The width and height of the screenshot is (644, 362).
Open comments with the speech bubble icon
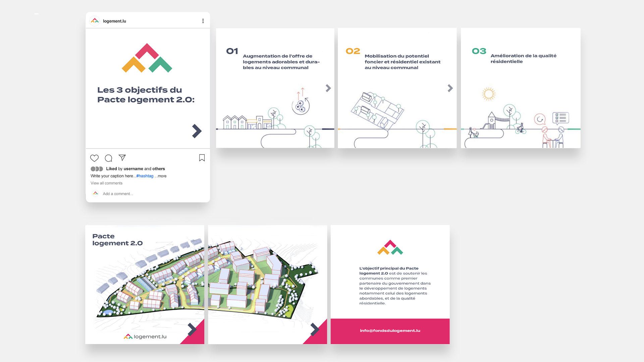point(108,158)
